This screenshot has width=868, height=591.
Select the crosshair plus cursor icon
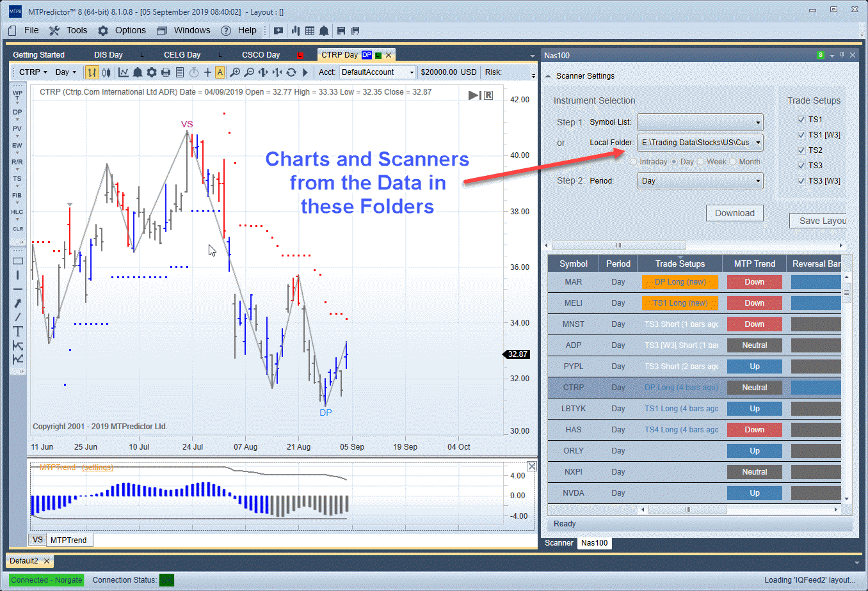(x=207, y=72)
